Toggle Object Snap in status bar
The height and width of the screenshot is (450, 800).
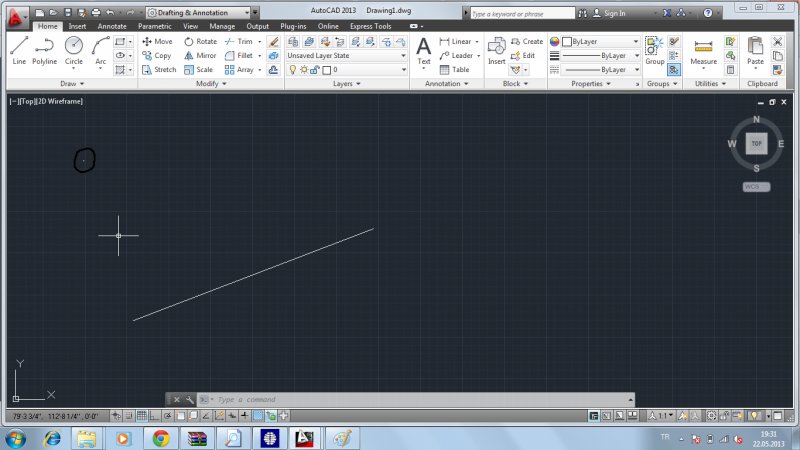click(x=180, y=416)
